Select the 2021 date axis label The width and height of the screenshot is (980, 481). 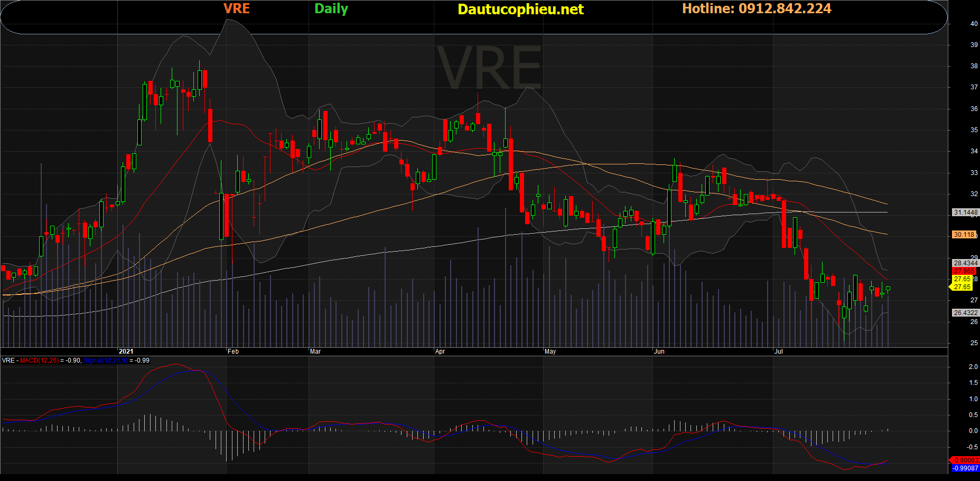click(126, 351)
